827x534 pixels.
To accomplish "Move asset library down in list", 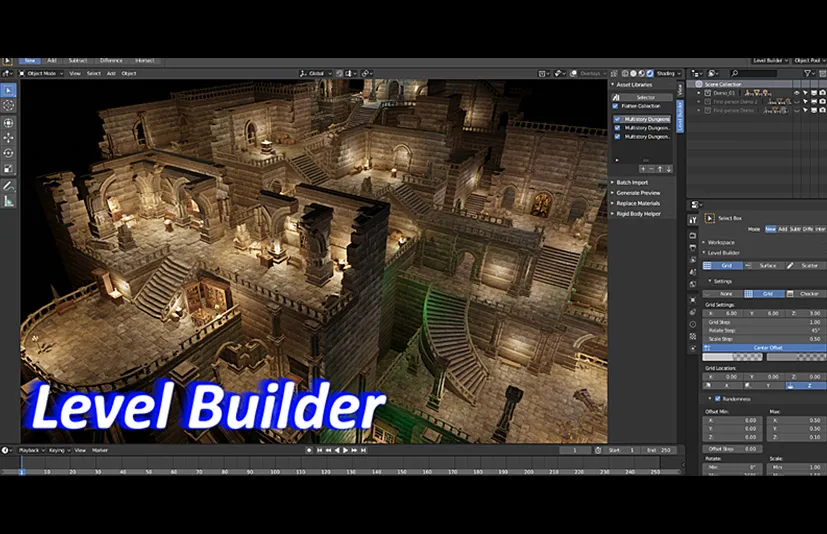I will click(669, 169).
